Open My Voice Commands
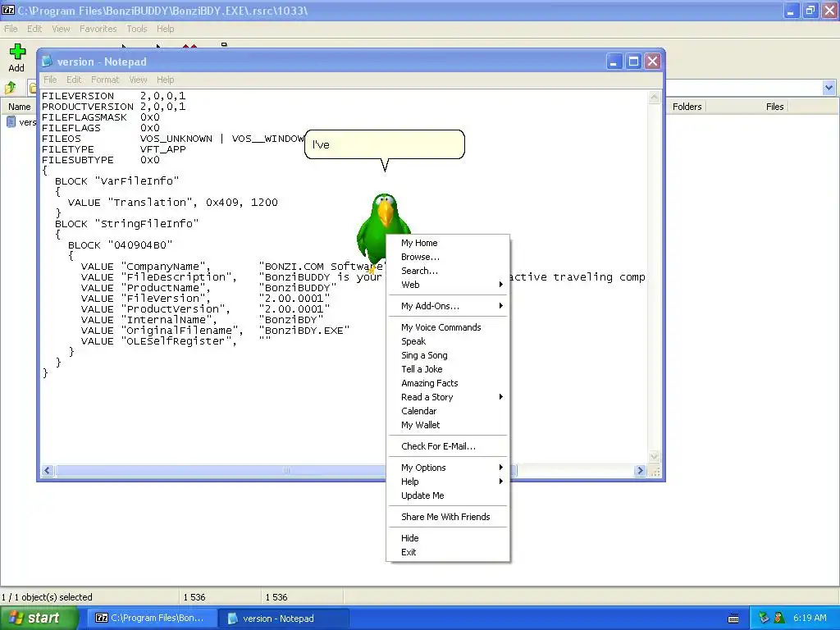 point(448,328)
